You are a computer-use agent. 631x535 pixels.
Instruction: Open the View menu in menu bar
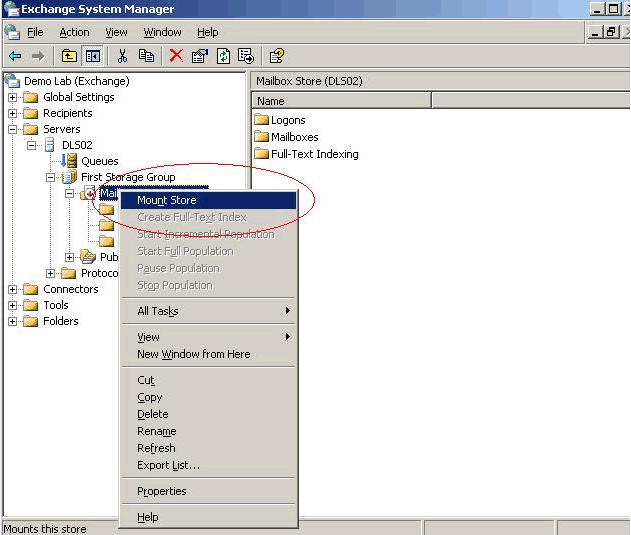pyautogui.click(x=116, y=32)
